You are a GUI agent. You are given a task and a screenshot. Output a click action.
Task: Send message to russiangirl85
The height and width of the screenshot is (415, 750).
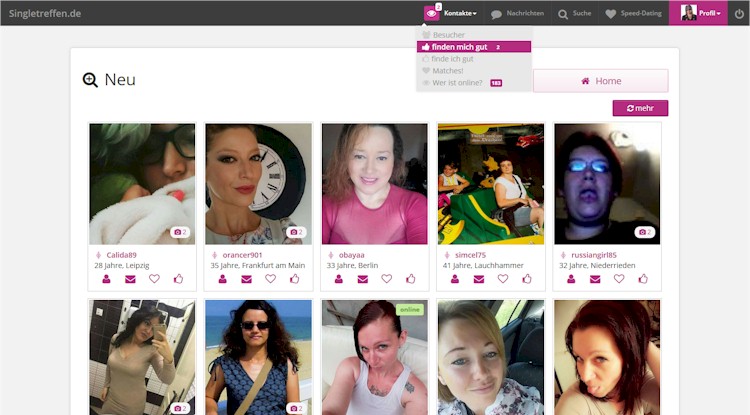(595, 279)
